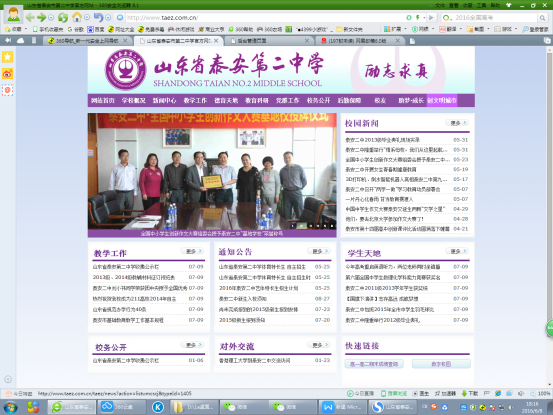Select the second dot of the slideshow indicator
This screenshot has width=553, height=415.
pos(302,226)
